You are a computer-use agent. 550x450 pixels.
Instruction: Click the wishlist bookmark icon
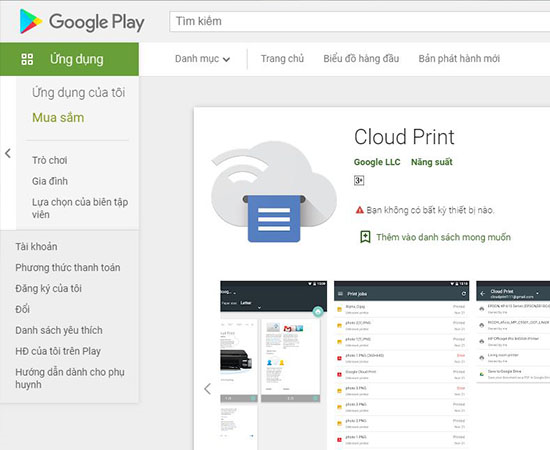click(x=365, y=237)
